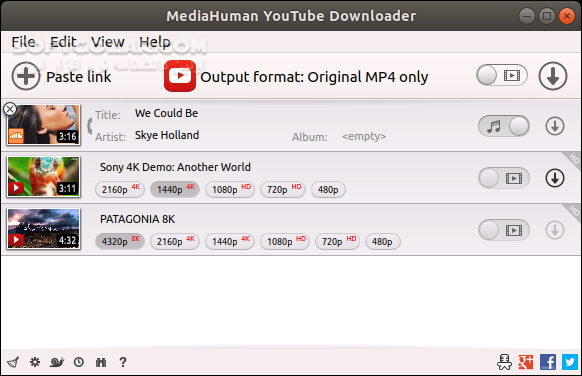The height and width of the screenshot is (376, 582).
Task: Select 2160p 4K for Sony 4K Demo
Action: click(120, 190)
